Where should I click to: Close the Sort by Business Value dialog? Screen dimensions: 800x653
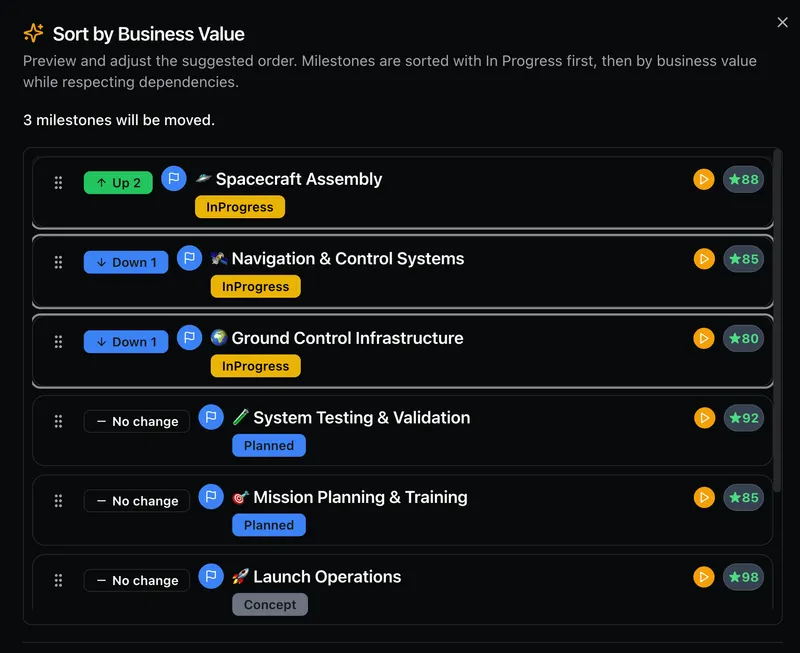coord(782,22)
